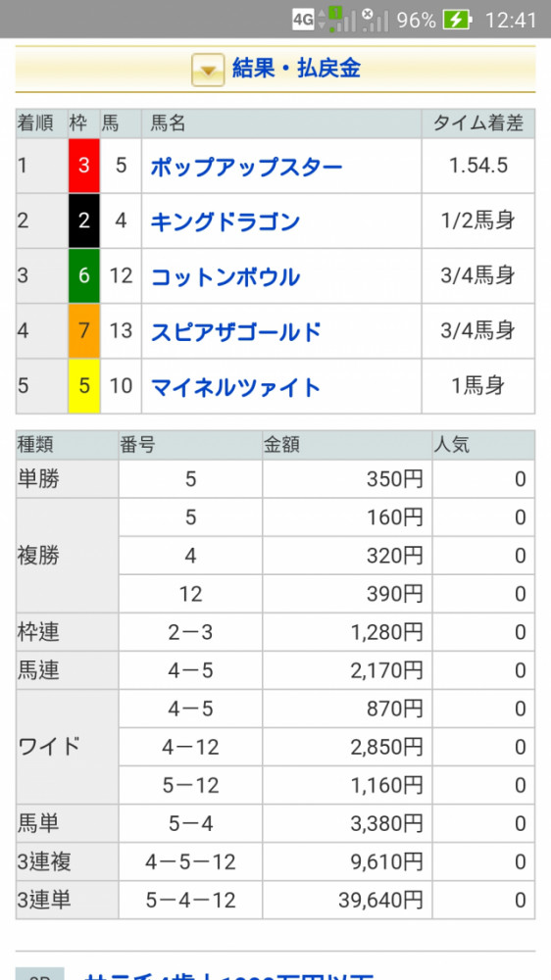551x980 pixels.
Task: Tap the 12:41 clock in status bar
Action: click(x=511, y=20)
